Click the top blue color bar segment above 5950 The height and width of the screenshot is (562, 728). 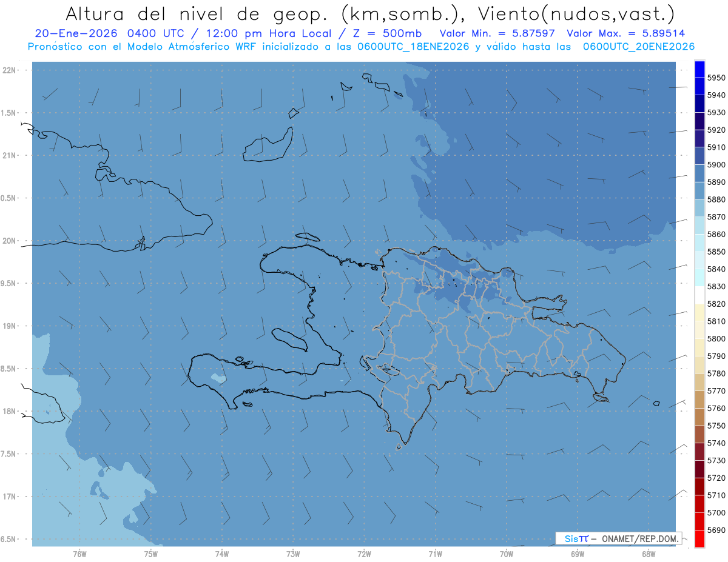699,69
